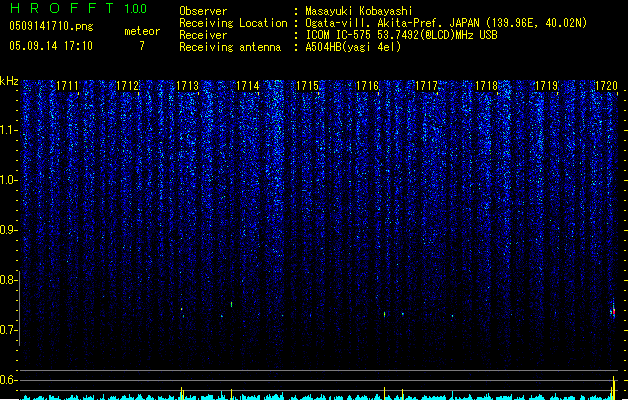This screenshot has height=400, width=629.
Task: Click the 1714 time marker
Action: [x=248, y=86]
